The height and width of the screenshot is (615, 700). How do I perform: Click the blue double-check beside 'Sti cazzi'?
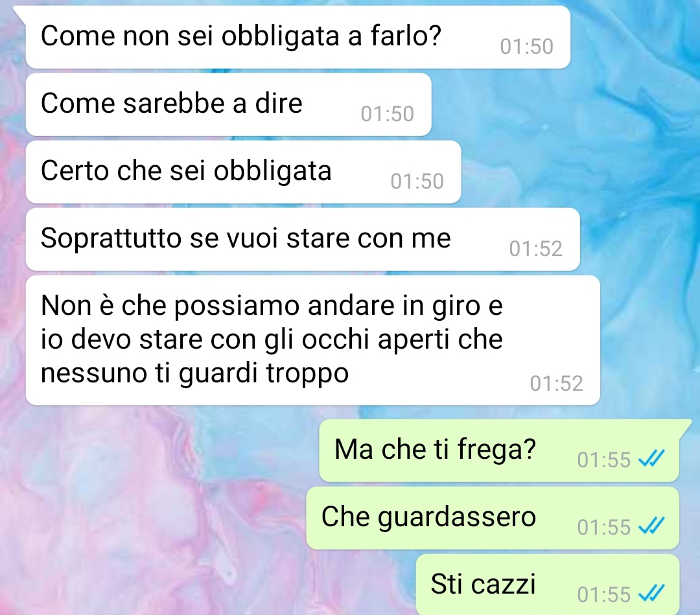click(651, 594)
